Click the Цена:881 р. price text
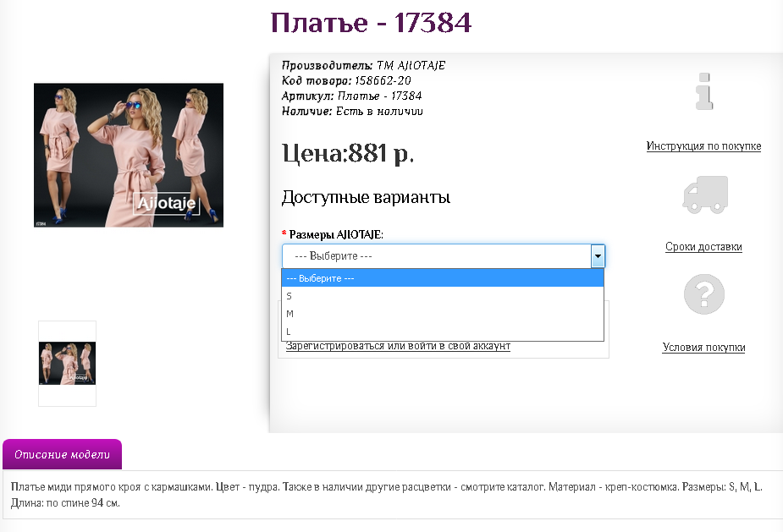 [x=348, y=153]
